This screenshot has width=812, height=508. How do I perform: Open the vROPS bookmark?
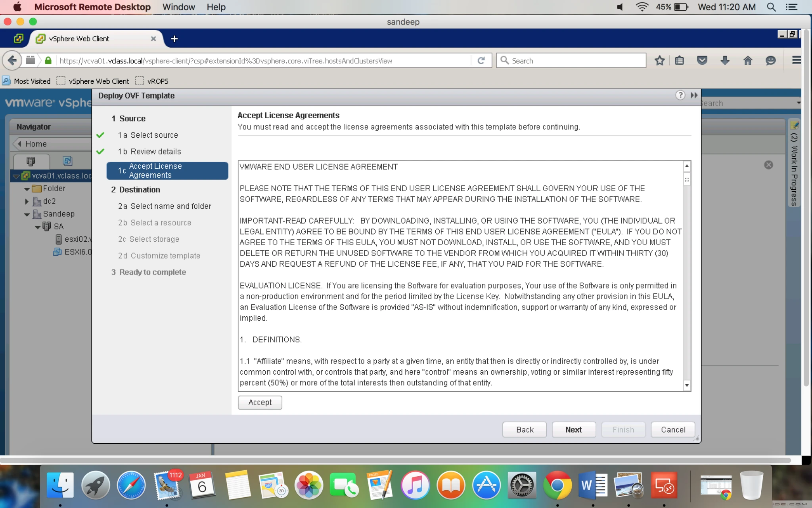point(152,81)
